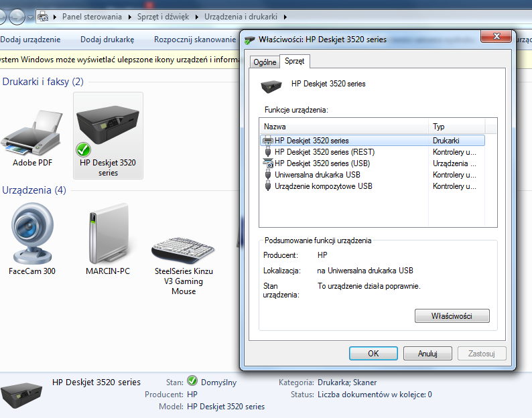Click 'Drukarka; Skaner' category value
This screenshot has height=418, width=532.
tap(347, 382)
